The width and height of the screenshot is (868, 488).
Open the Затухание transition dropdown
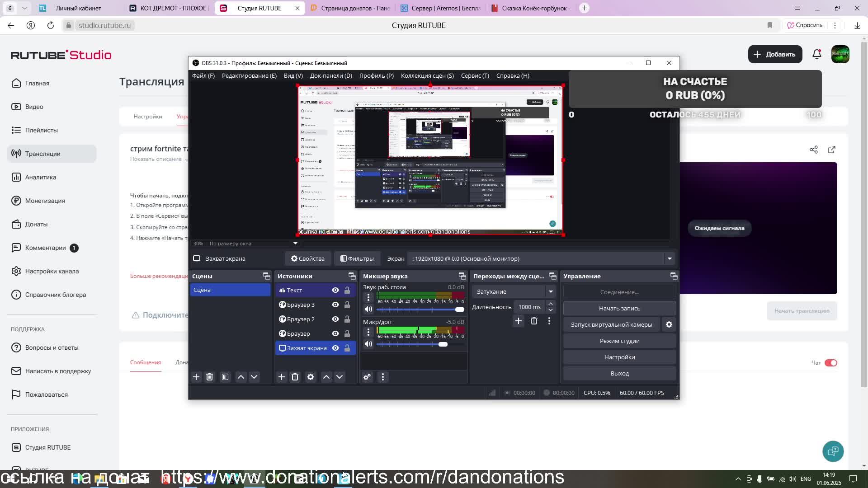[514, 291]
